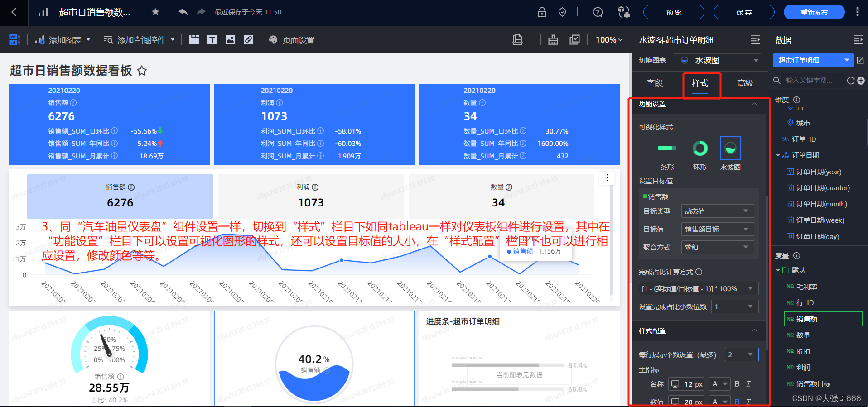Click the document stack icon left of zoom
This screenshot has width=868, height=407.
click(x=517, y=40)
